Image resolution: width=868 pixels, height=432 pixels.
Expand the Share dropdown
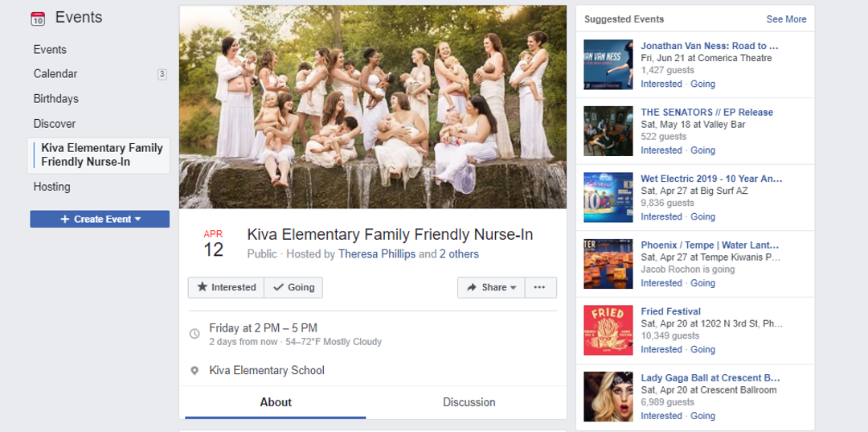click(x=491, y=287)
